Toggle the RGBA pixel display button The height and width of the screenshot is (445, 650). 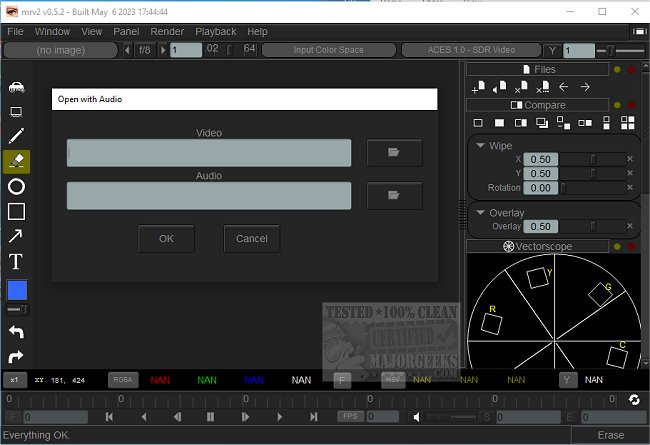tap(123, 380)
